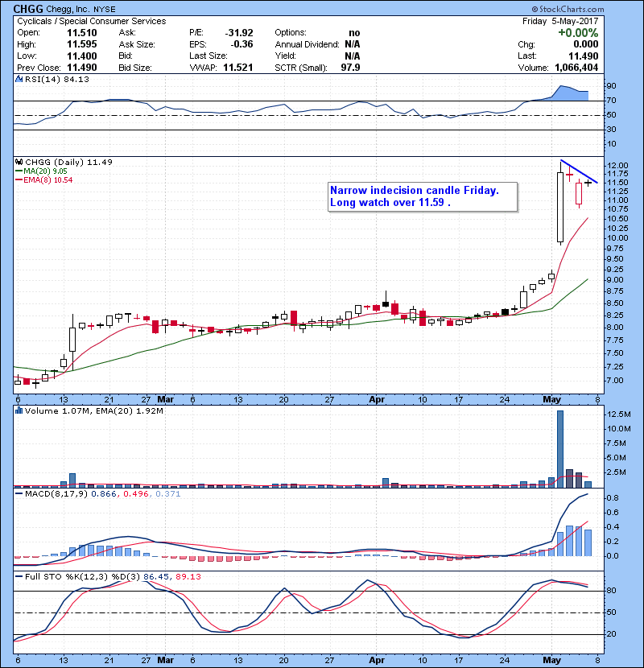Select the Low value 11.400
The width and height of the screenshot is (644, 668).
[x=82, y=56]
